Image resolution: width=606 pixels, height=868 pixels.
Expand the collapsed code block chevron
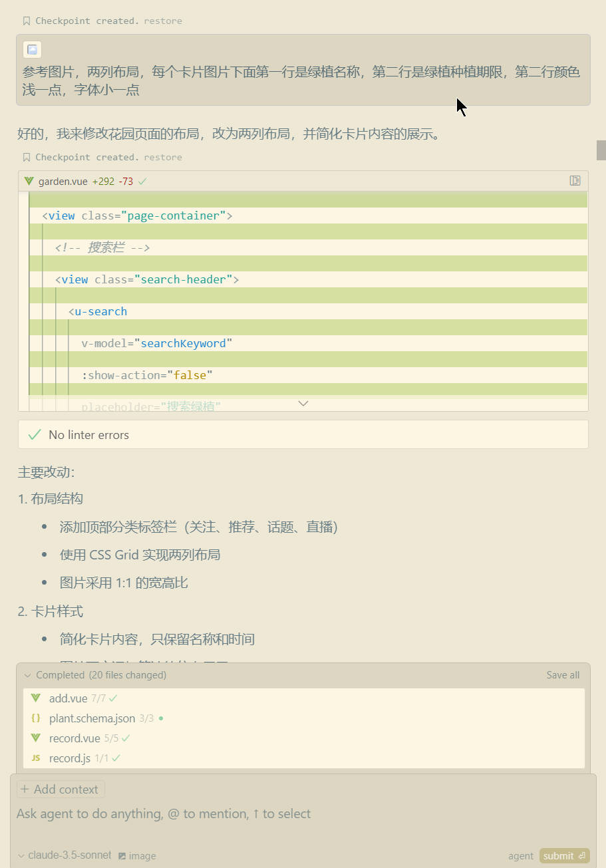(x=303, y=403)
